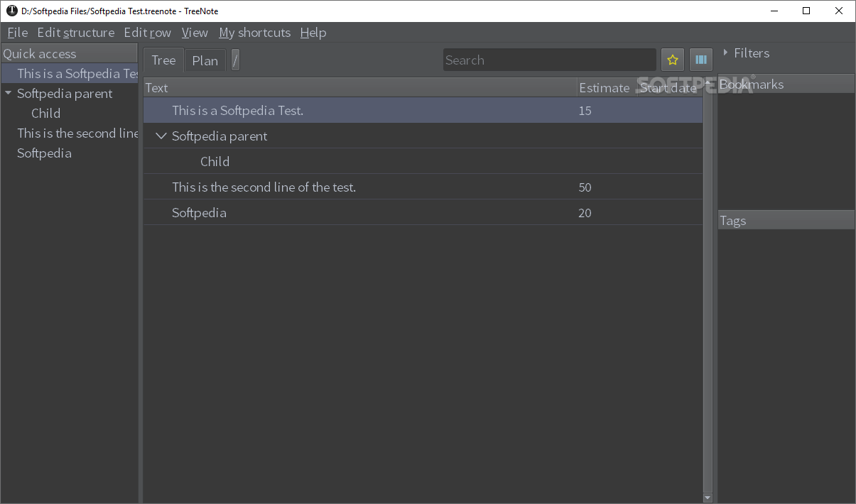The width and height of the screenshot is (856, 504).
Task: Click the estimate value 50
Action: click(585, 187)
